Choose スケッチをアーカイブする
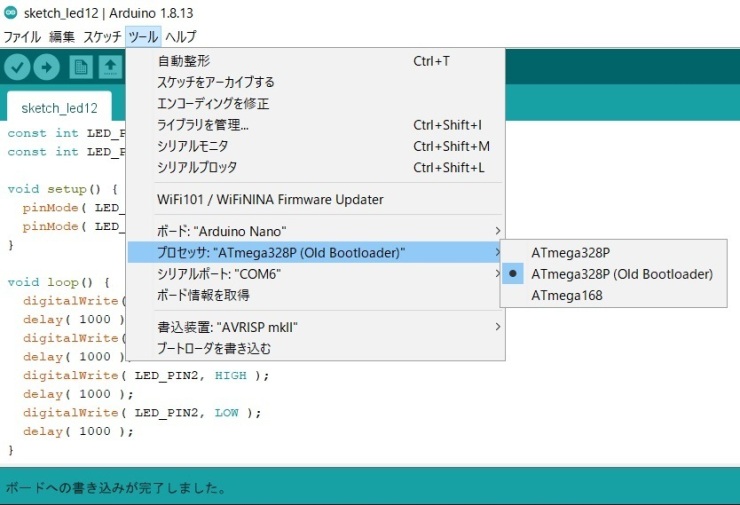 coord(316,82)
